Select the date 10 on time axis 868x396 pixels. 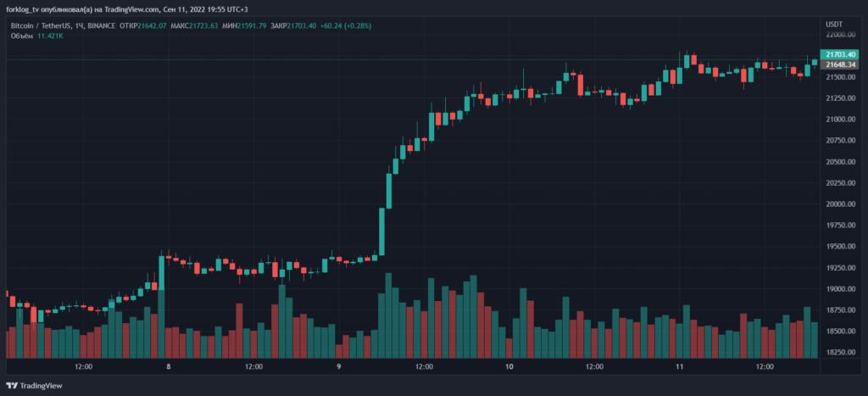pyautogui.click(x=509, y=367)
